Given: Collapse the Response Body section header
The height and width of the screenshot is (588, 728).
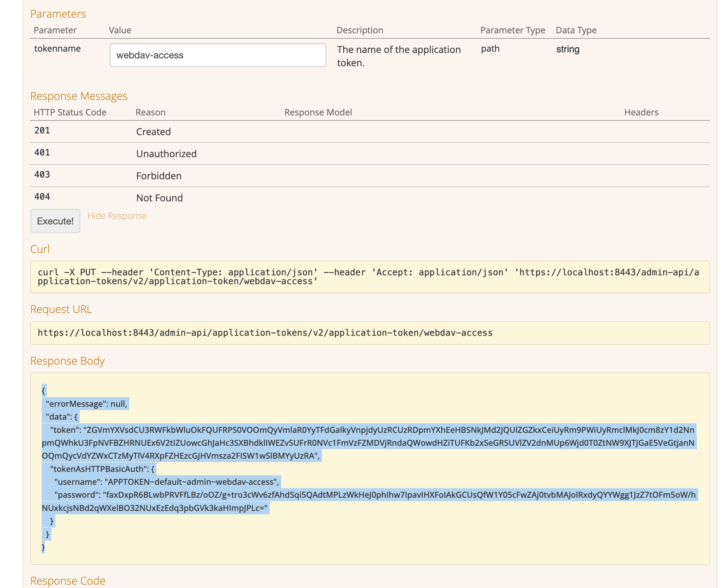Looking at the screenshot, I should point(67,361).
